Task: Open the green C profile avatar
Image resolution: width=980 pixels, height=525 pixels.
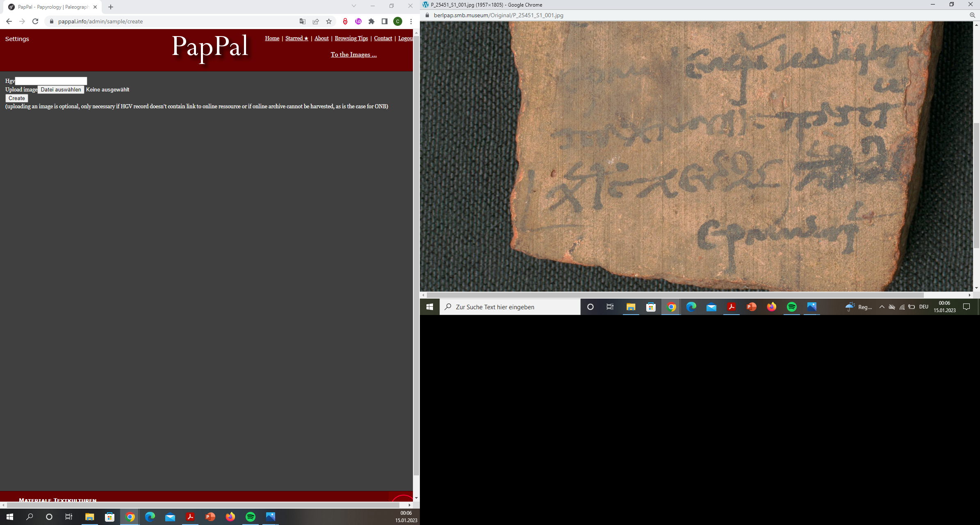Action: (x=398, y=21)
